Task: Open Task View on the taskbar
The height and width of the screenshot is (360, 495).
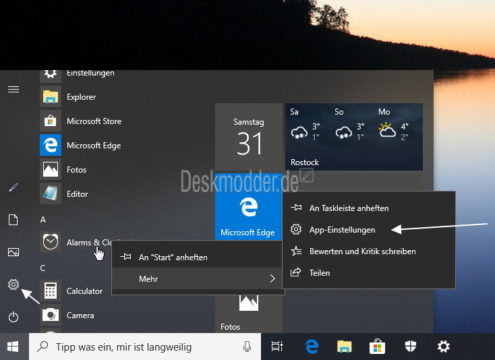Action: (x=277, y=347)
